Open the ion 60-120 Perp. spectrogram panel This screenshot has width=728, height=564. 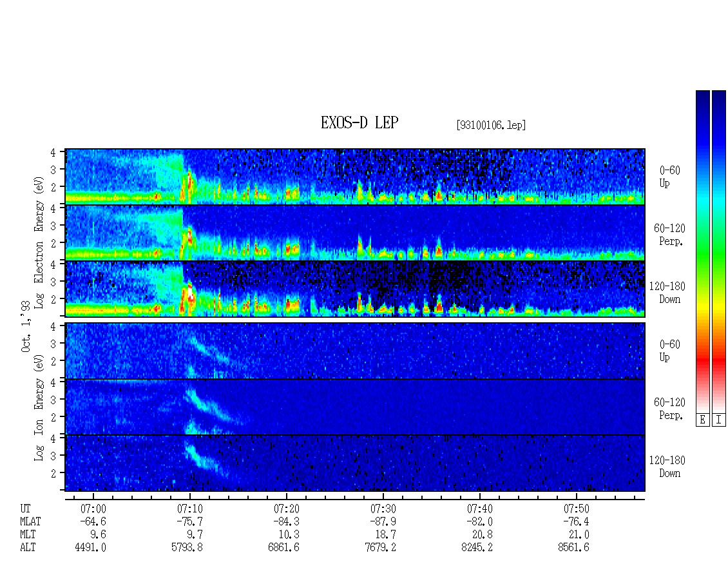(x=355, y=407)
